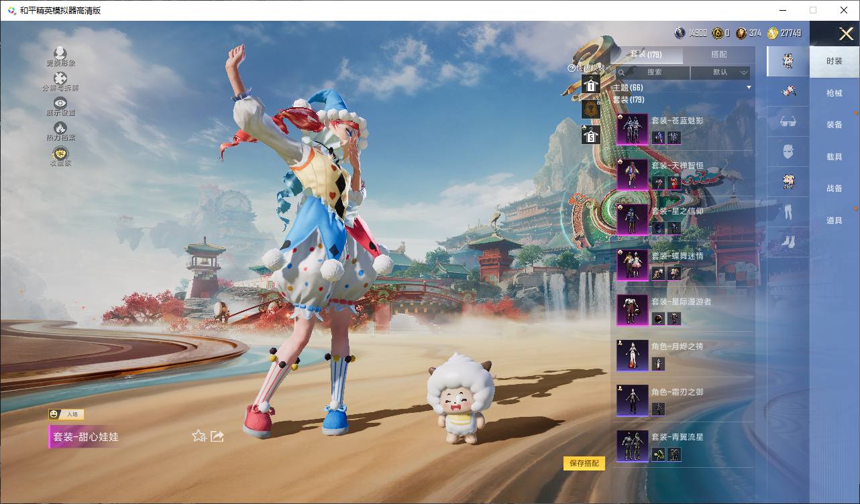Select the 套装-蝶舞迷情 outfit thumbnail
Image resolution: width=860 pixels, height=504 pixels.
point(632,265)
